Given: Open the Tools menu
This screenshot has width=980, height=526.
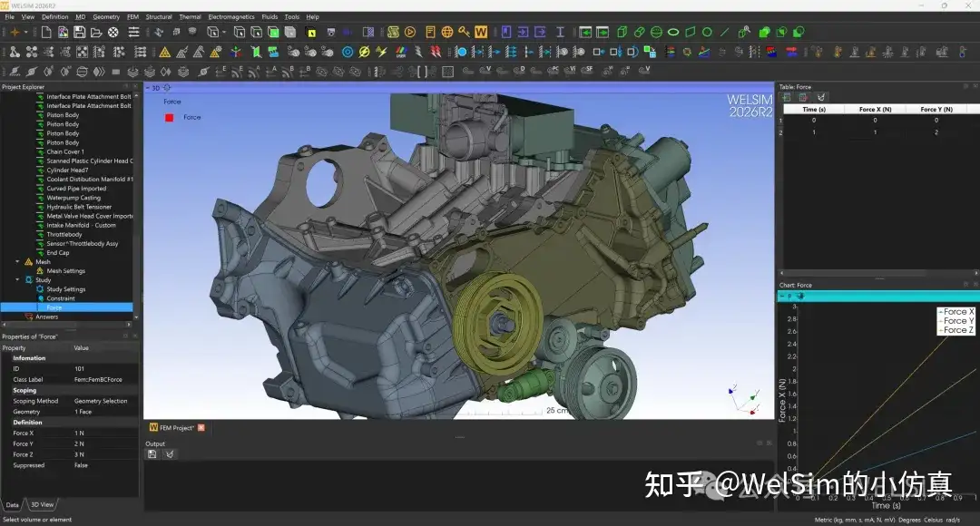Looking at the screenshot, I should click(x=292, y=17).
